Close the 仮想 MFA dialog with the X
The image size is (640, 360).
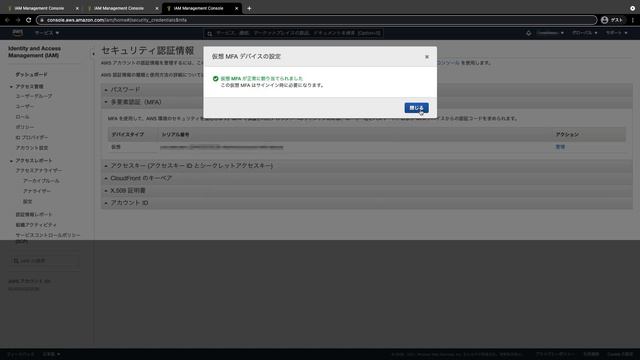tap(427, 57)
